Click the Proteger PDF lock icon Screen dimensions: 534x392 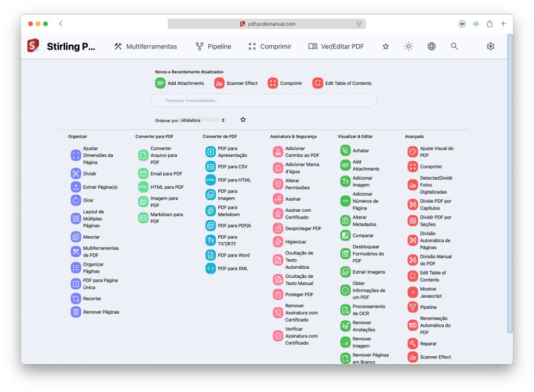pos(278,294)
